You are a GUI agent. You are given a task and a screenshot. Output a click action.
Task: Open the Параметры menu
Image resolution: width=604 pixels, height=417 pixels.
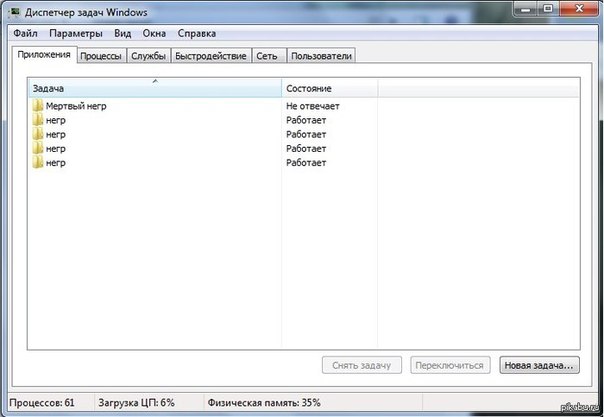coord(76,33)
